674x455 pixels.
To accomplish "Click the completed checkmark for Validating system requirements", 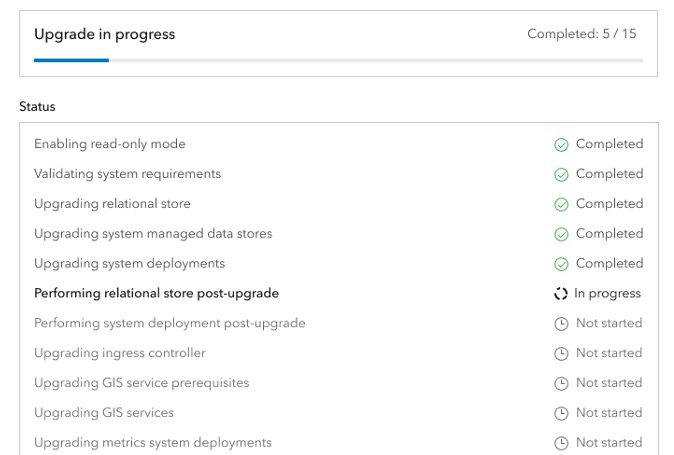I will (x=561, y=174).
